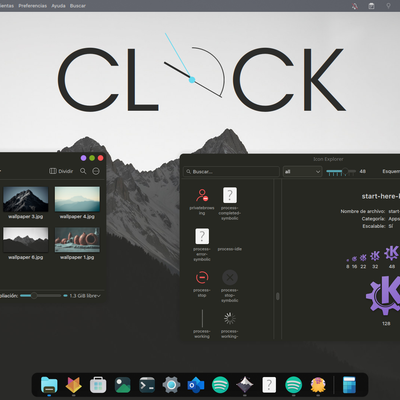Open the file manager from the dock
This screenshot has height=400, width=400.
click(x=49, y=385)
